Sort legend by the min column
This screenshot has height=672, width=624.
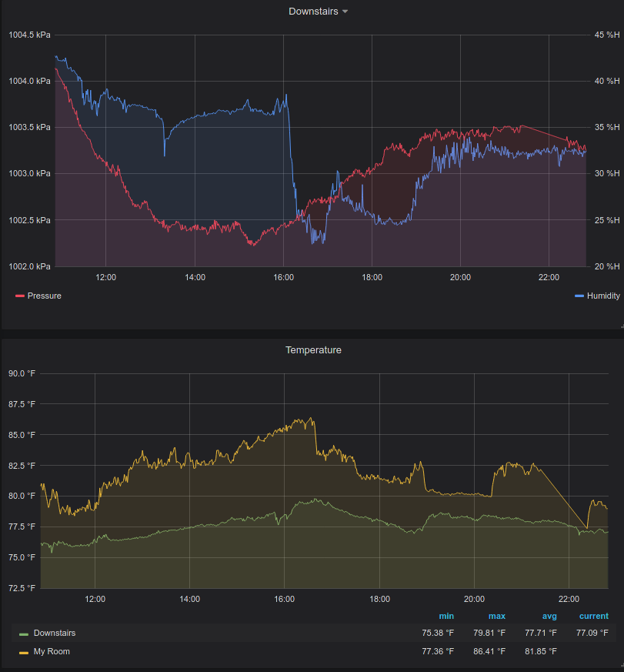coord(446,616)
